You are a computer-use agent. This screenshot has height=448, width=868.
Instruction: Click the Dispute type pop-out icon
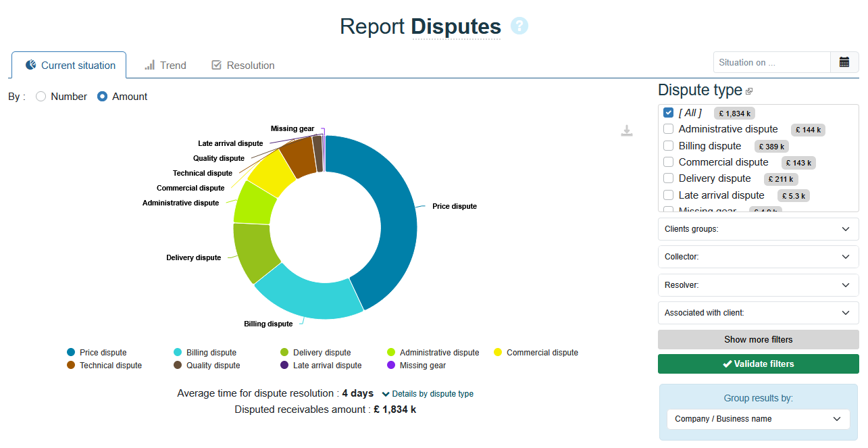tap(749, 91)
